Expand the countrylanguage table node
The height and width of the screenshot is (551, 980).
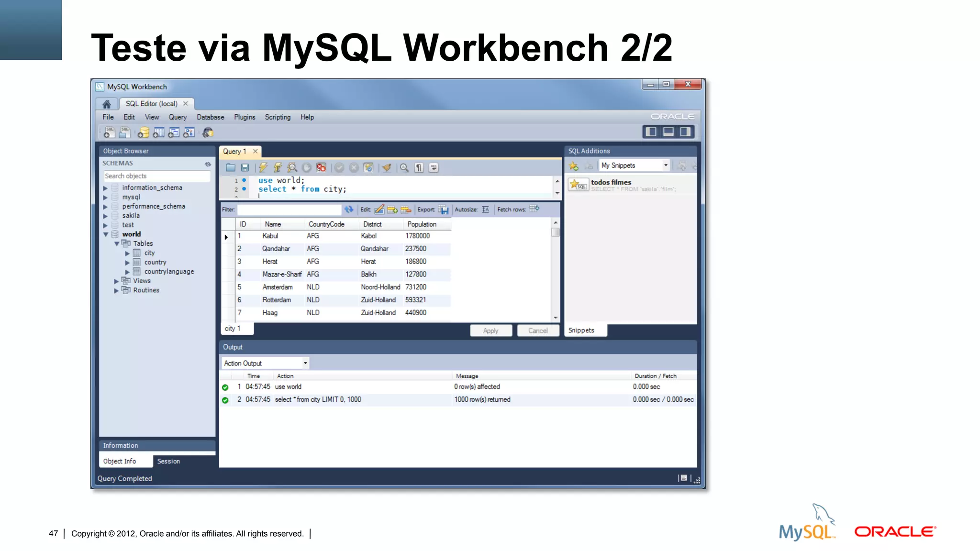point(127,272)
